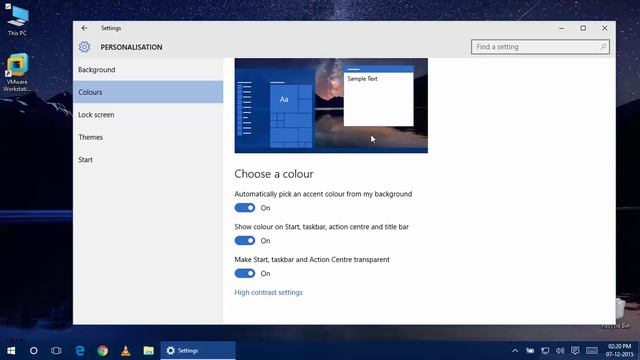Open the volume control tray icon
The width and height of the screenshot is (640, 360).
tap(560, 351)
